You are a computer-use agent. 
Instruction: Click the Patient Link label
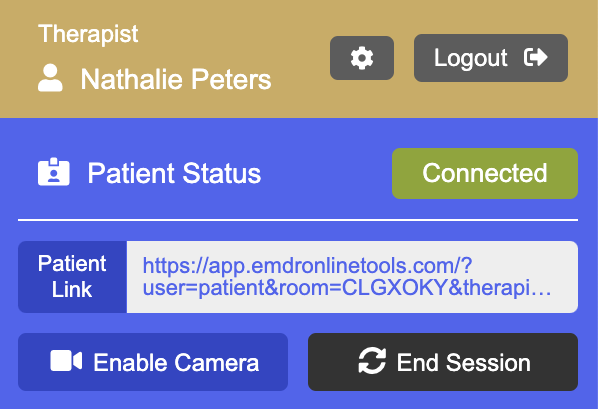point(72,277)
